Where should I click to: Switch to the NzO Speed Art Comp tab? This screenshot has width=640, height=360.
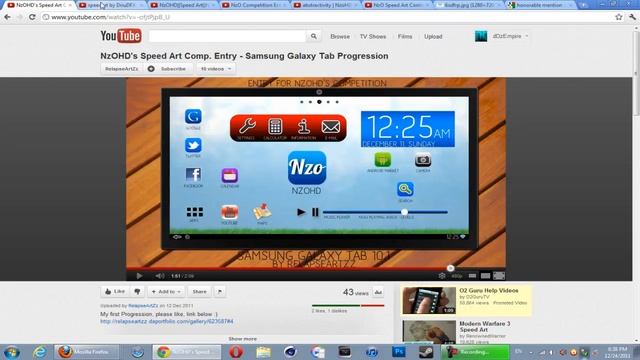398,5
